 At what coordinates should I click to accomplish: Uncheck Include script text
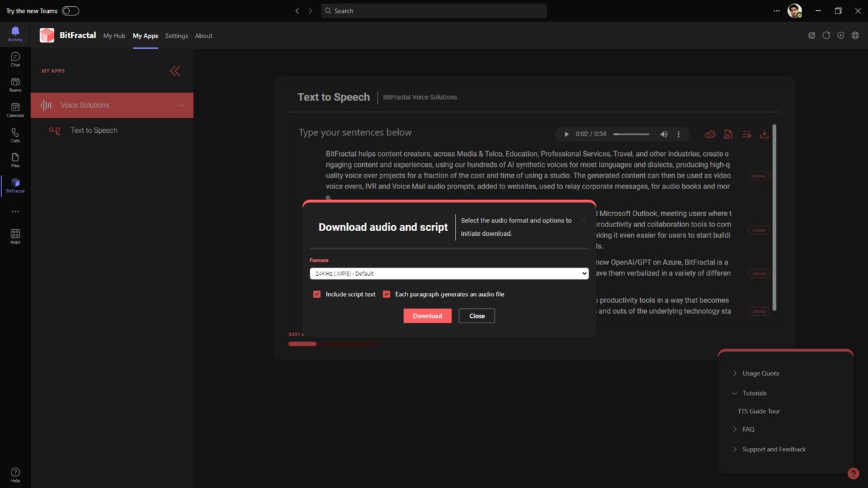pyautogui.click(x=317, y=294)
